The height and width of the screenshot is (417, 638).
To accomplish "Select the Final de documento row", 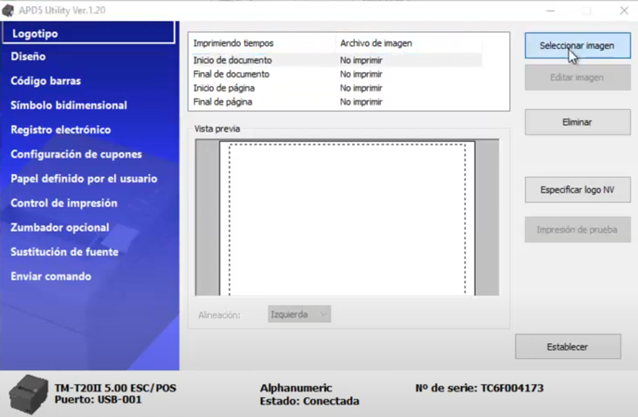I will coord(336,74).
